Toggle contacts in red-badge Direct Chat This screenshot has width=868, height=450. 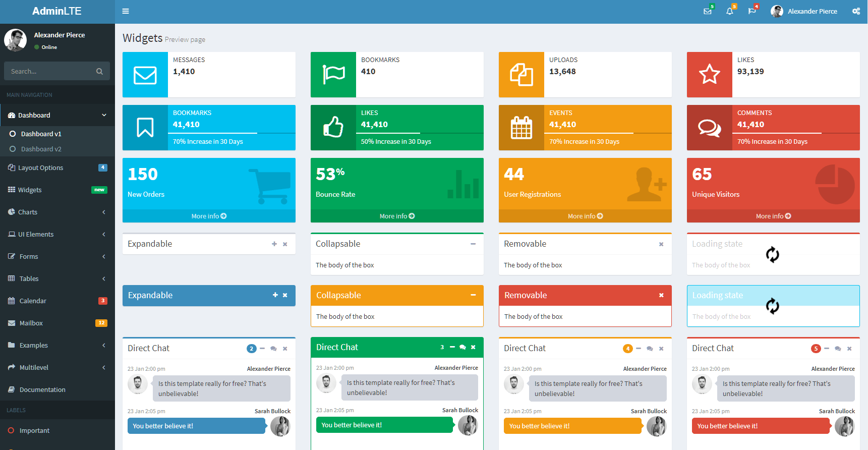[x=838, y=349]
